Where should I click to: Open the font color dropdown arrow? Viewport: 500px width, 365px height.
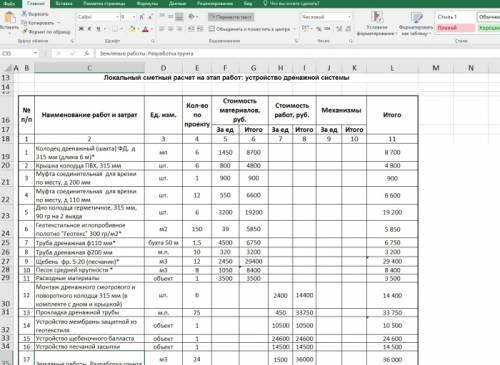coord(152,29)
